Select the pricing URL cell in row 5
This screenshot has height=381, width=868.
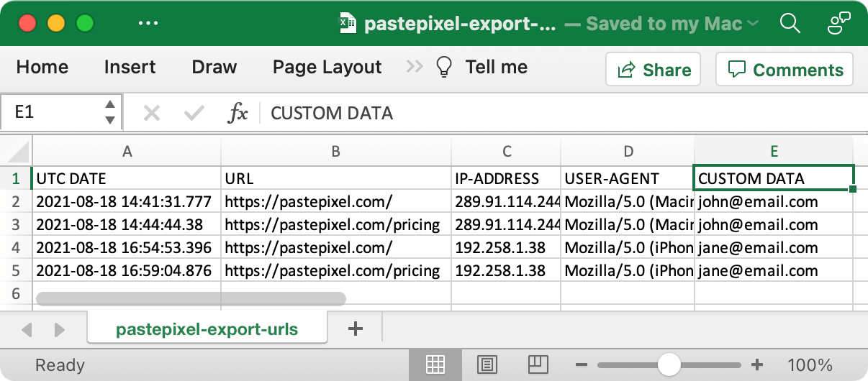click(336, 270)
